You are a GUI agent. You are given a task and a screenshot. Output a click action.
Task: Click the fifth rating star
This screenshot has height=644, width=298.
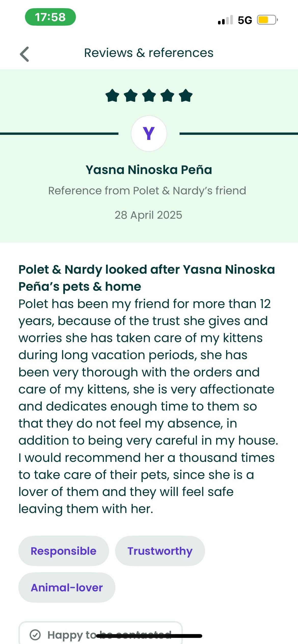[x=186, y=96]
